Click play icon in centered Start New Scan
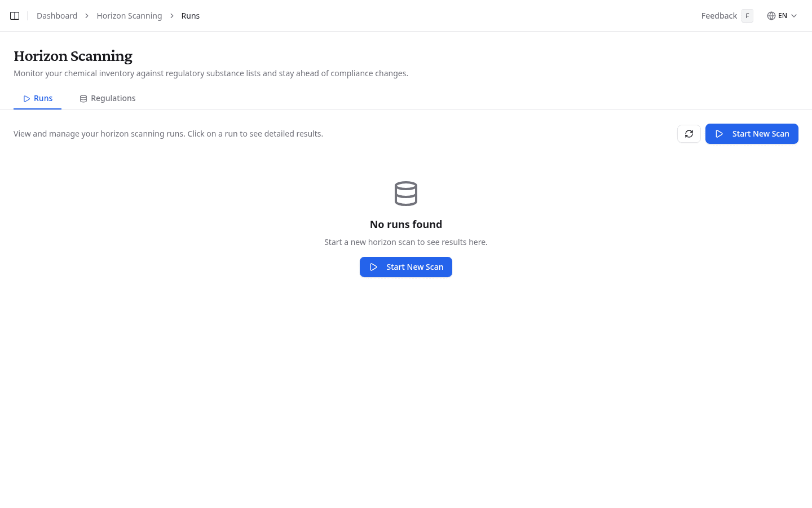Image resolution: width=812 pixels, height=508 pixels. pos(373,267)
